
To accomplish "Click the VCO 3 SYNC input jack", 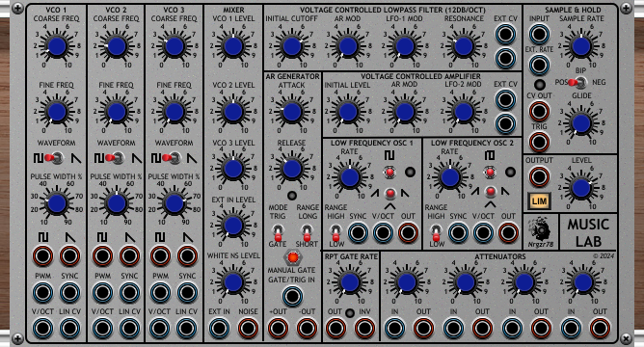I will (187, 293).
